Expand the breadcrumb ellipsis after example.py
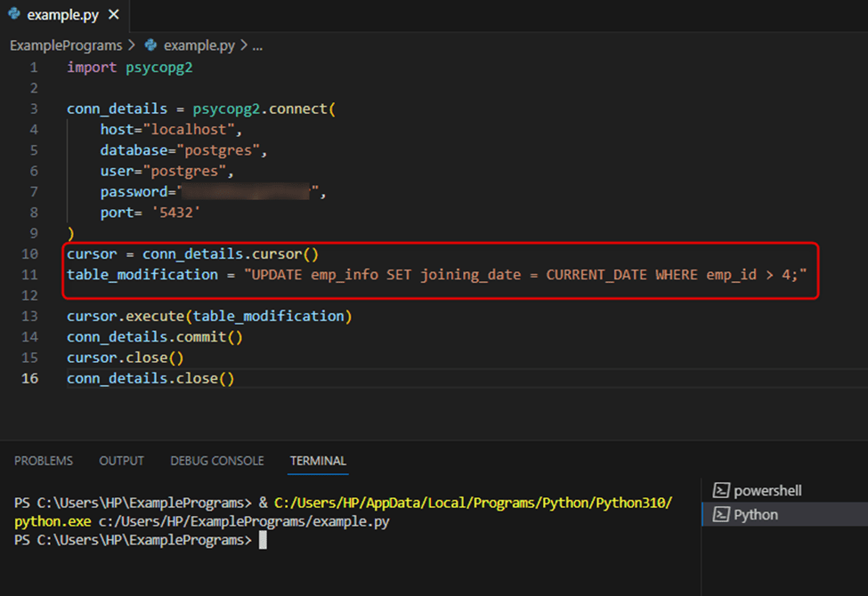The width and height of the screenshot is (868, 596). pyautogui.click(x=257, y=45)
